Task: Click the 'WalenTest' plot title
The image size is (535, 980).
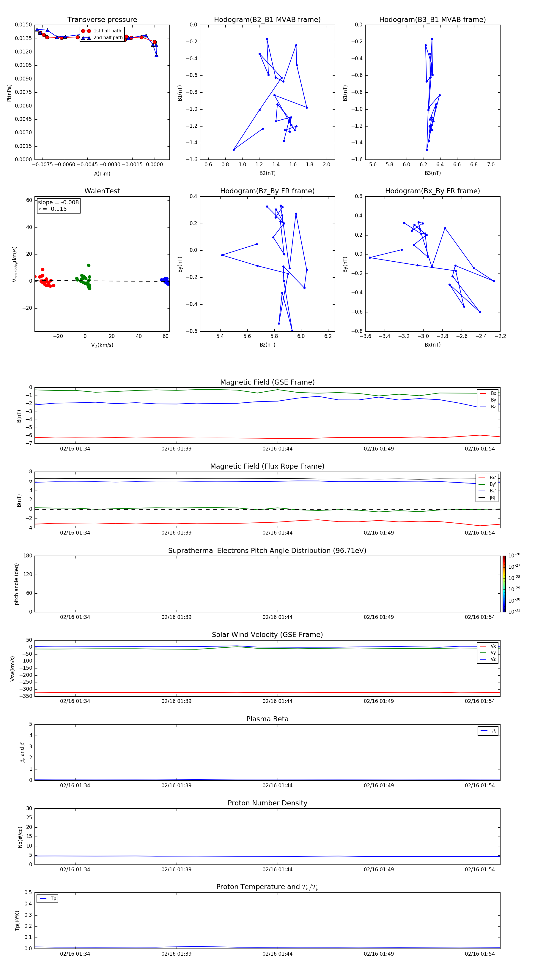Action: (x=102, y=191)
